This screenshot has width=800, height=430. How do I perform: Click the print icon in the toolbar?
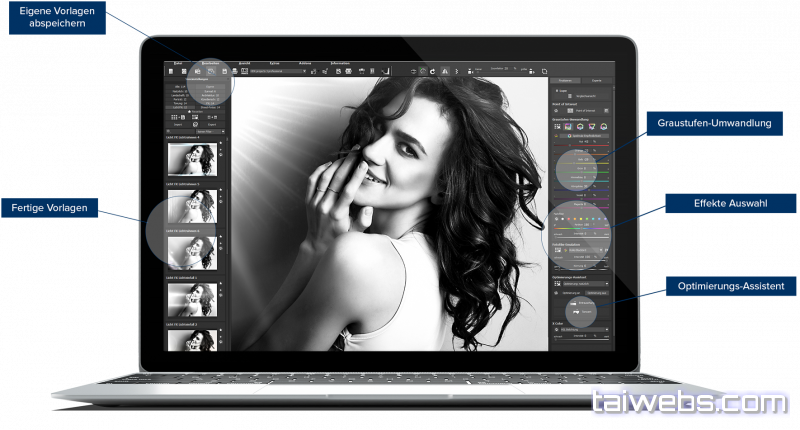click(234, 72)
